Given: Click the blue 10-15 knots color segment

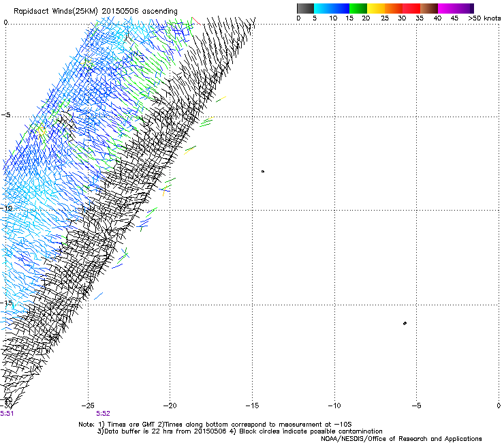Looking at the screenshot, I should click(x=341, y=8).
